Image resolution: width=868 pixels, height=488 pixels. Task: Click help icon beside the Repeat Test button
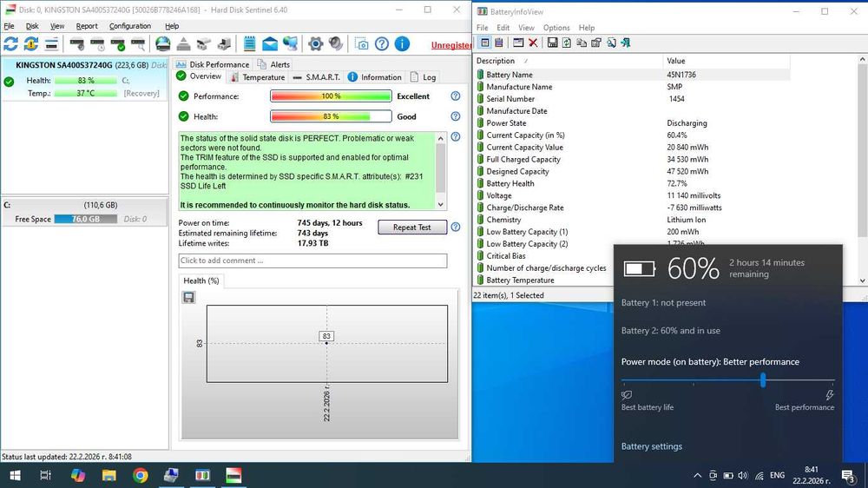[455, 227]
